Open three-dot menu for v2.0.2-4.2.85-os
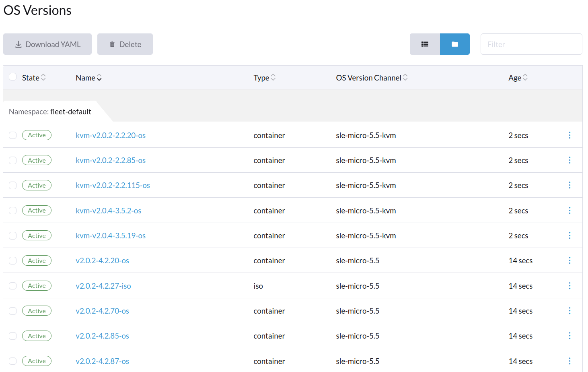The width and height of the screenshot is (588, 372). point(569,336)
